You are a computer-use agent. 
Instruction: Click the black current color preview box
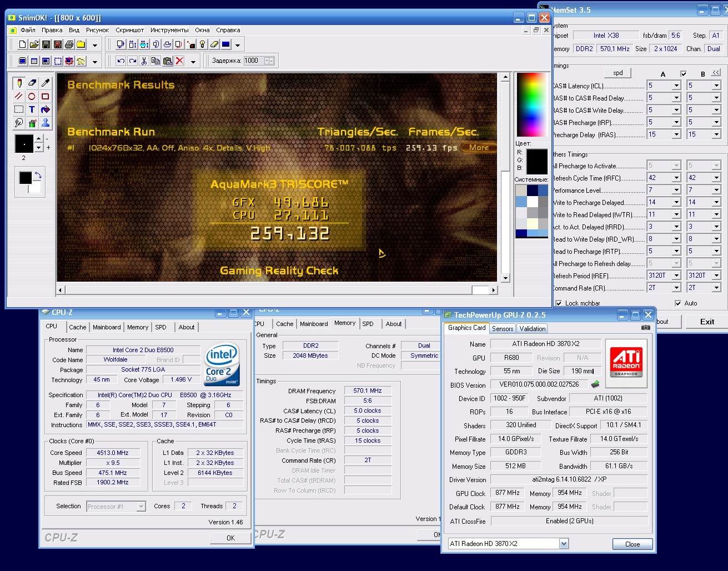tap(537, 161)
